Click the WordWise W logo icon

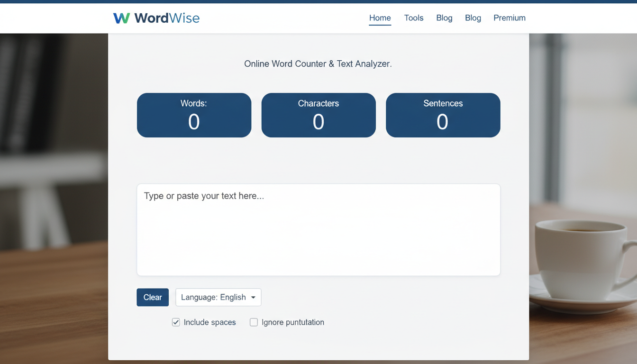click(x=121, y=18)
